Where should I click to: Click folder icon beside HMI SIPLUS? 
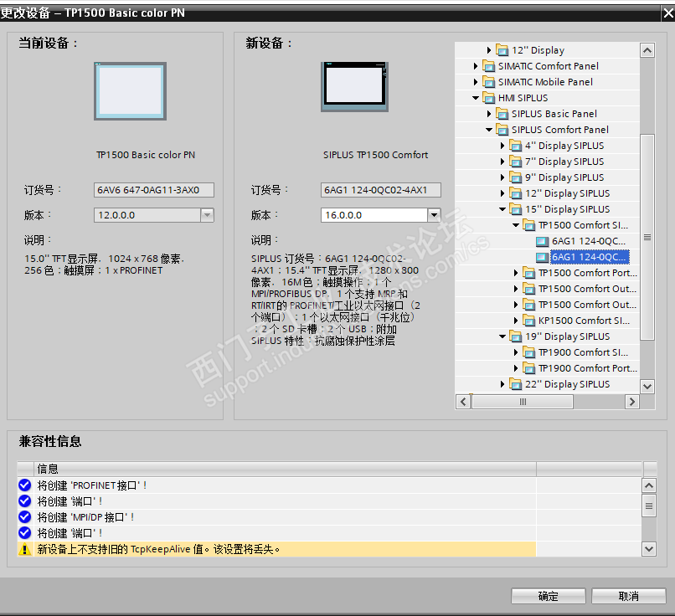coord(488,98)
